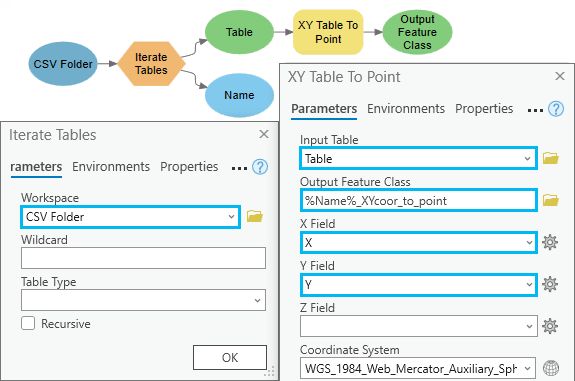Select the Output Feature Class green oval
This screenshot has height=381, width=575.
tap(417, 32)
